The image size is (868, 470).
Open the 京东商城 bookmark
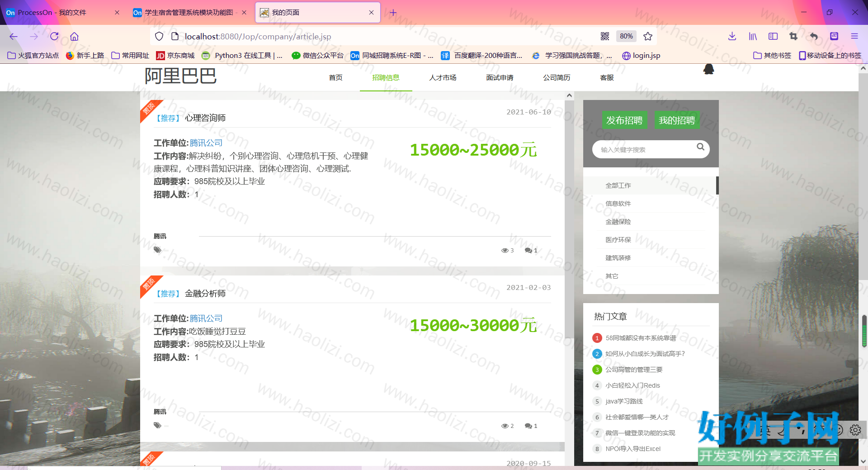coord(175,56)
